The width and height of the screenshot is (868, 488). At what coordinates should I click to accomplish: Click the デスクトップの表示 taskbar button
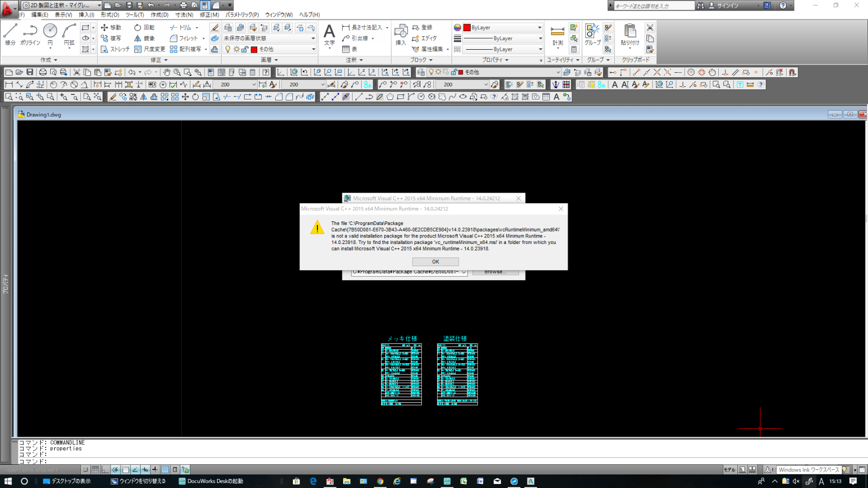pos(67,481)
